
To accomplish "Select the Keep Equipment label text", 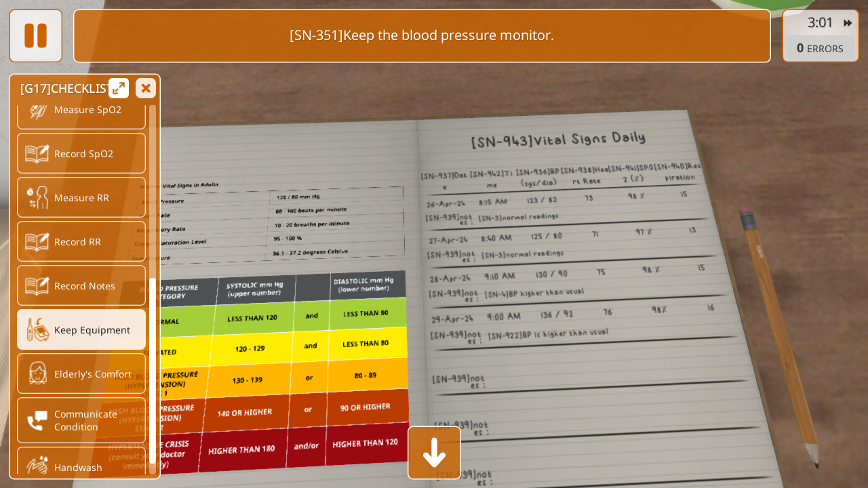I will (x=92, y=330).
